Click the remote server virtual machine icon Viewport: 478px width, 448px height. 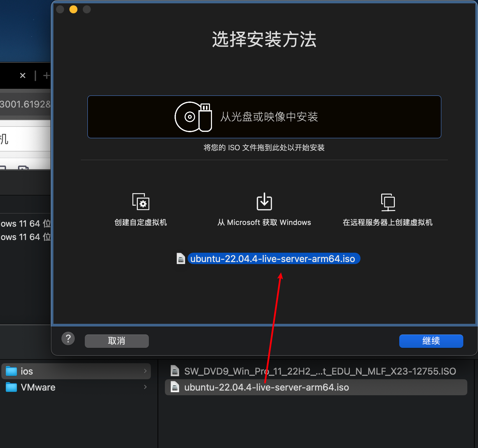(x=388, y=202)
